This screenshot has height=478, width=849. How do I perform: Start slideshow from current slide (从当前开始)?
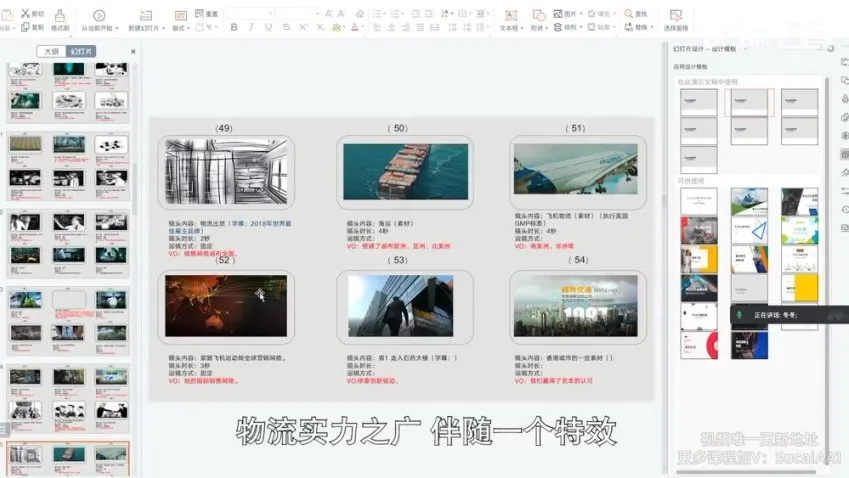(x=99, y=16)
